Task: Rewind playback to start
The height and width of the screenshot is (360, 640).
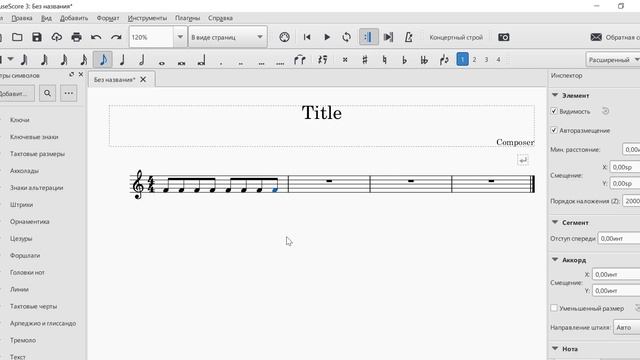Action: pos(307,37)
